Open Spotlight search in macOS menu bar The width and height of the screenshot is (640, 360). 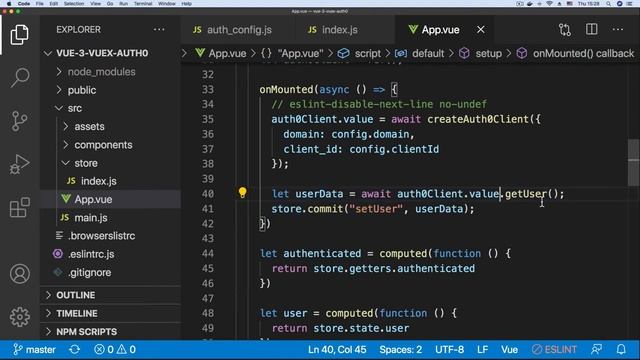pyautogui.click(x=608, y=3)
